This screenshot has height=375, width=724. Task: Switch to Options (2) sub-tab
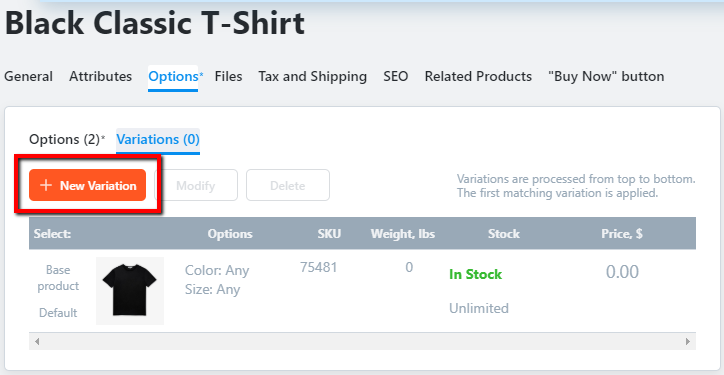[65, 139]
